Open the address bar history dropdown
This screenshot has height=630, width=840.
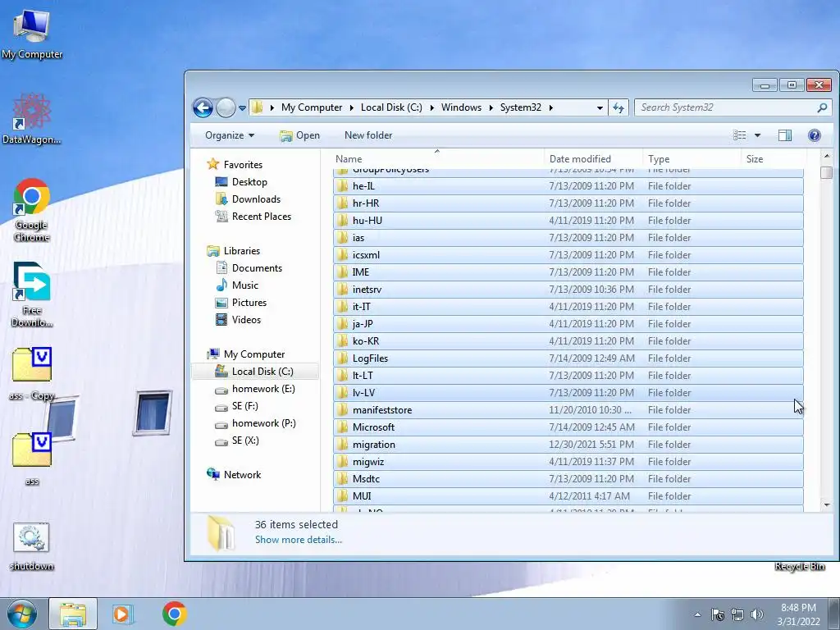(600, 107)
